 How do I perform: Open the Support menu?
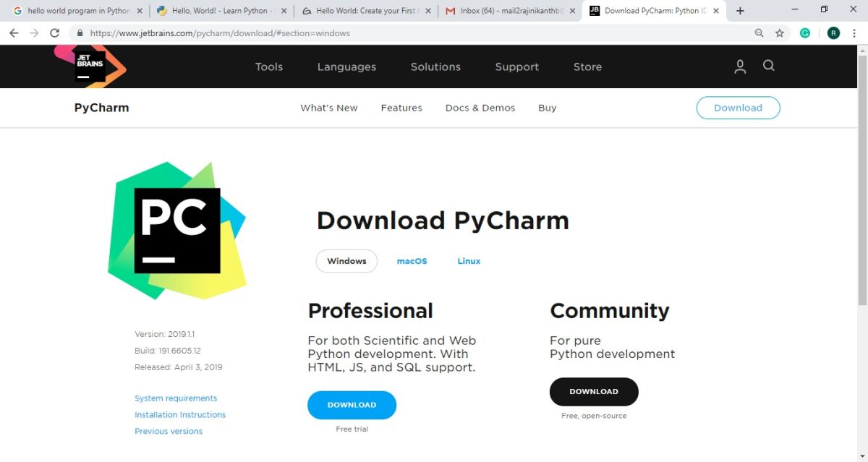(x=516, y=67)
